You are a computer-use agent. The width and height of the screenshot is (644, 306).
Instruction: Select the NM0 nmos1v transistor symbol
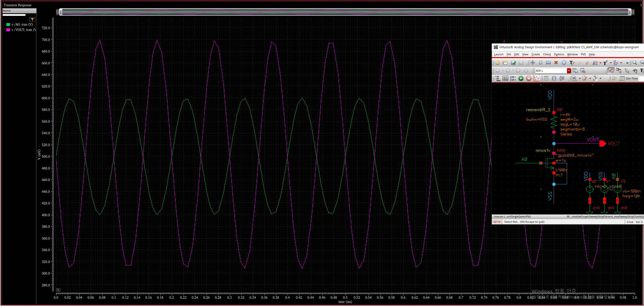[550, 163]
